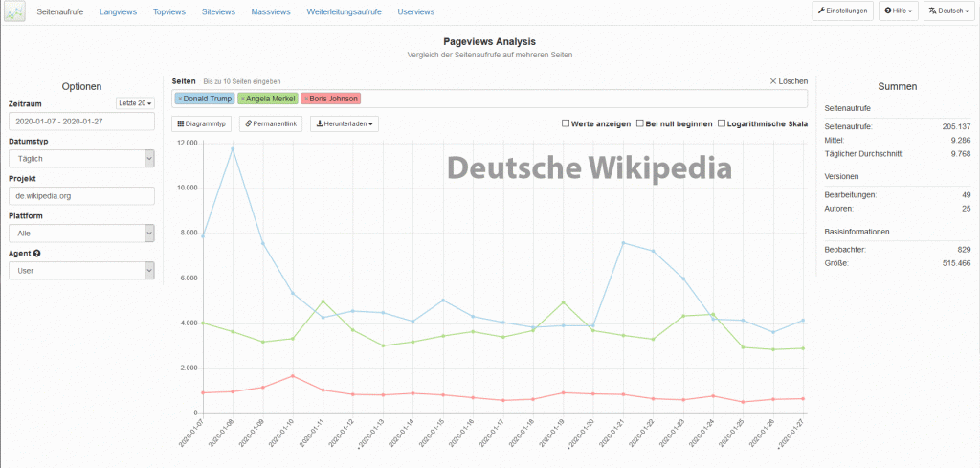Click the Agent help question mark icon
This screenshot has height=468, width=980.
[36, 254]
